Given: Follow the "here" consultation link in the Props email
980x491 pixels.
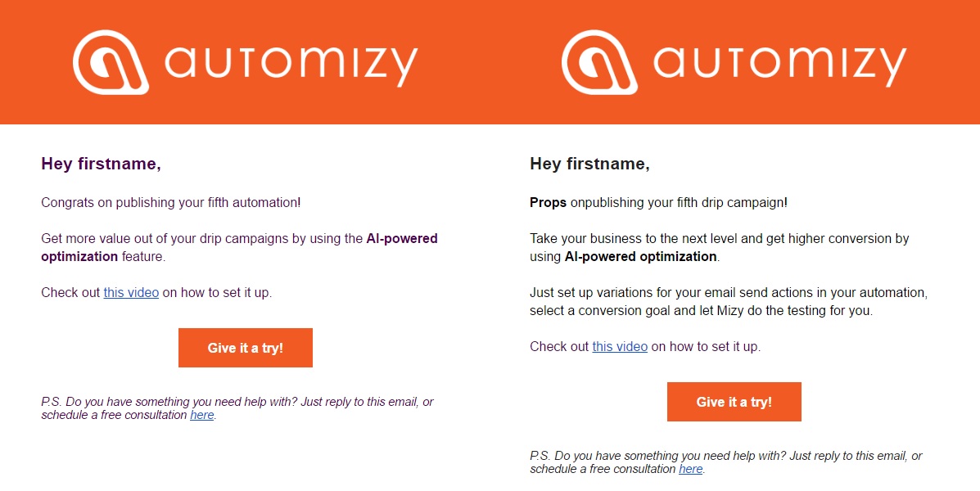Looking at the screenshot, I should coord(691,469).
